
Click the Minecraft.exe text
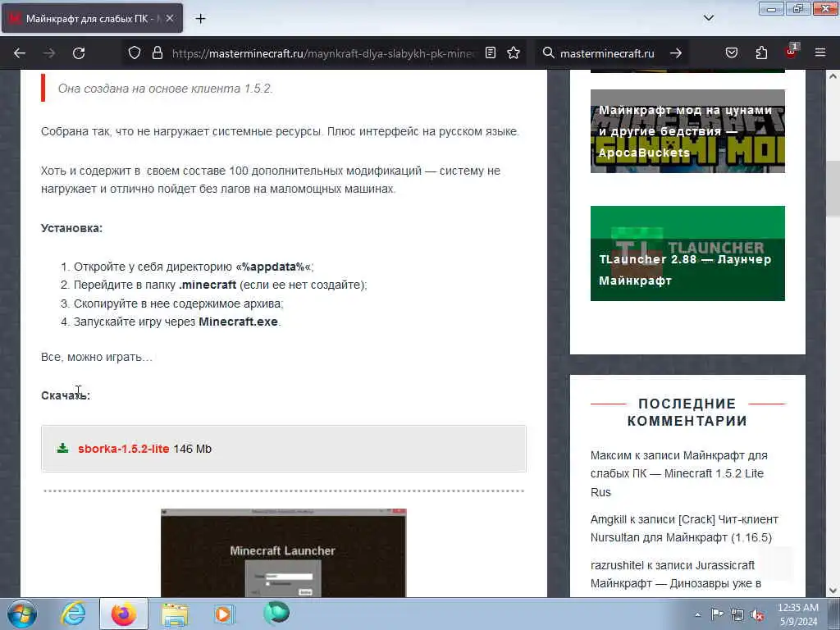tap(239, 322)
